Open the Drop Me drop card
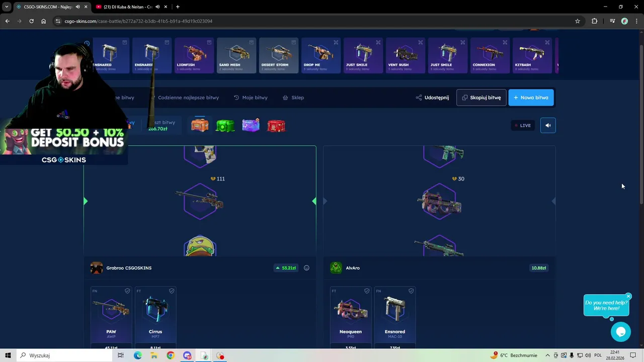This screenshot has height=362, width=644. (321, 55)
